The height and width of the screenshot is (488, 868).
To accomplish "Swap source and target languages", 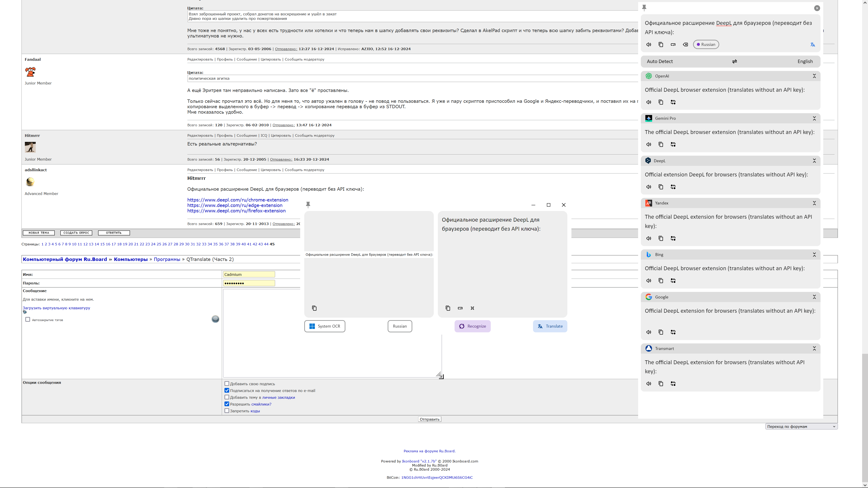I will [x=735, y=61].
